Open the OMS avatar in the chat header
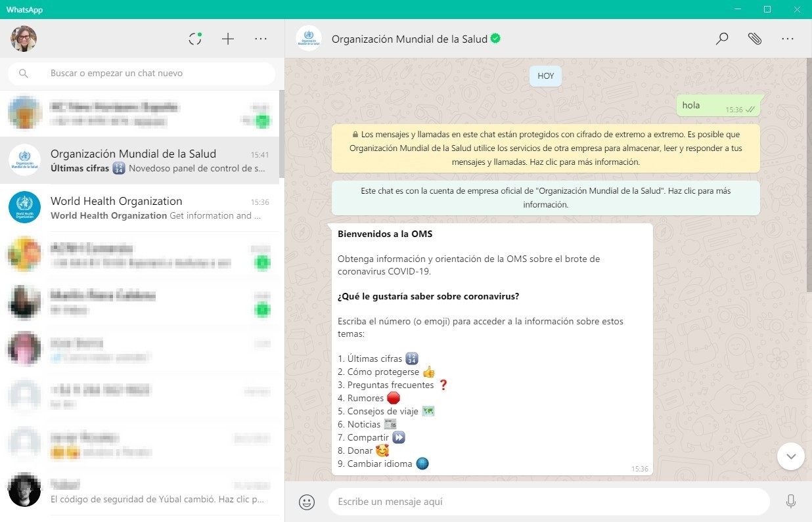 coord(309,39)
